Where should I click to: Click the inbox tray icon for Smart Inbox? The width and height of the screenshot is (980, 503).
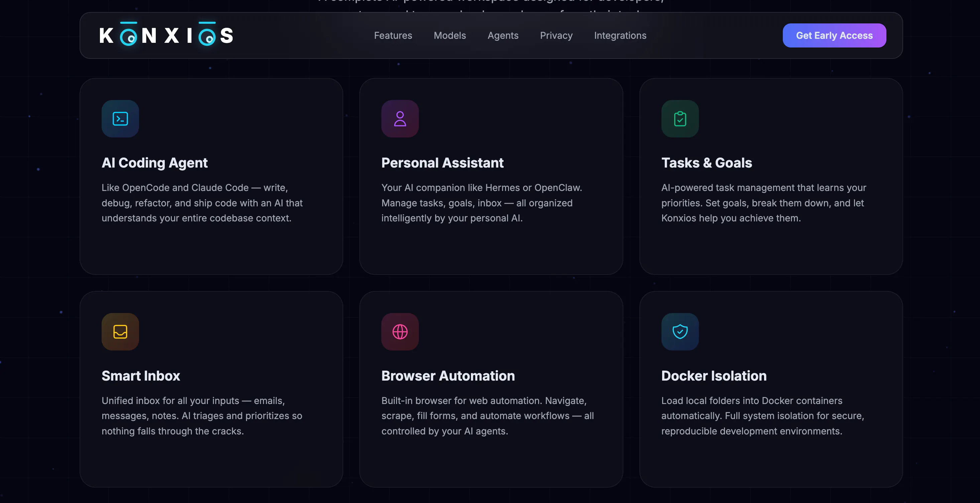point(120,332)
